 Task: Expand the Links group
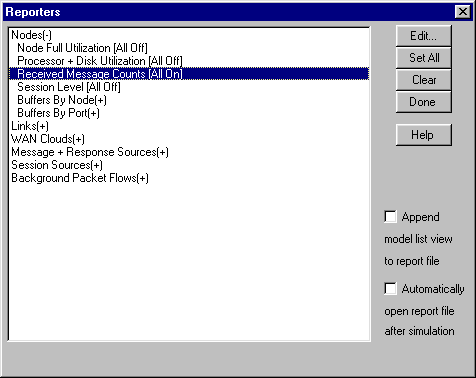(x=30, y=126)
